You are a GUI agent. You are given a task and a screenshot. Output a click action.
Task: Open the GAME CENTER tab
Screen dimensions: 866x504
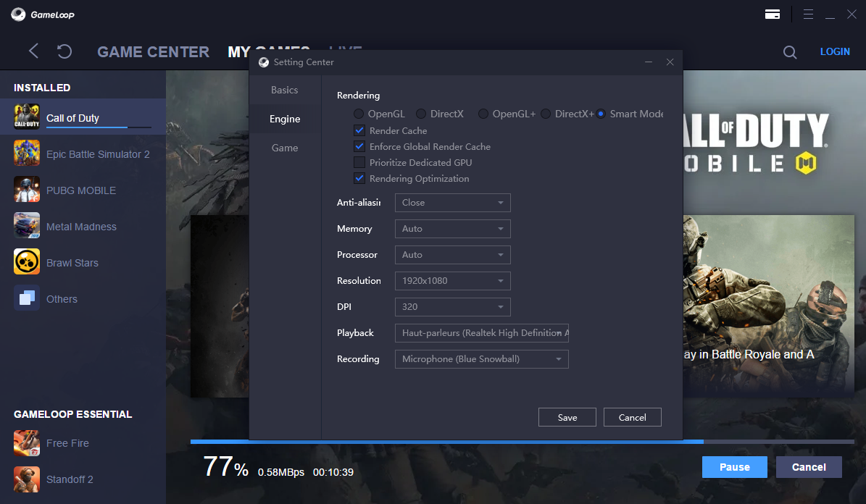click(153, 52)
